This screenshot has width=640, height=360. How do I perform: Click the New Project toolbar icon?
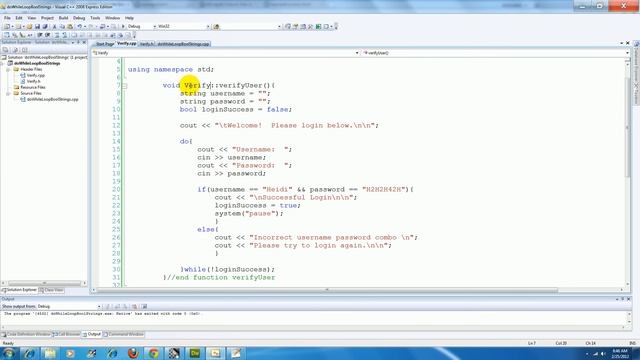coord(7,27)
